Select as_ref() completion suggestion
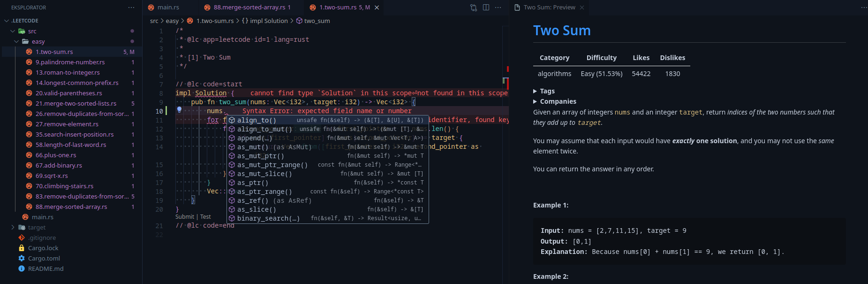This screenshot has height=284, width=868. coord(328,200)
